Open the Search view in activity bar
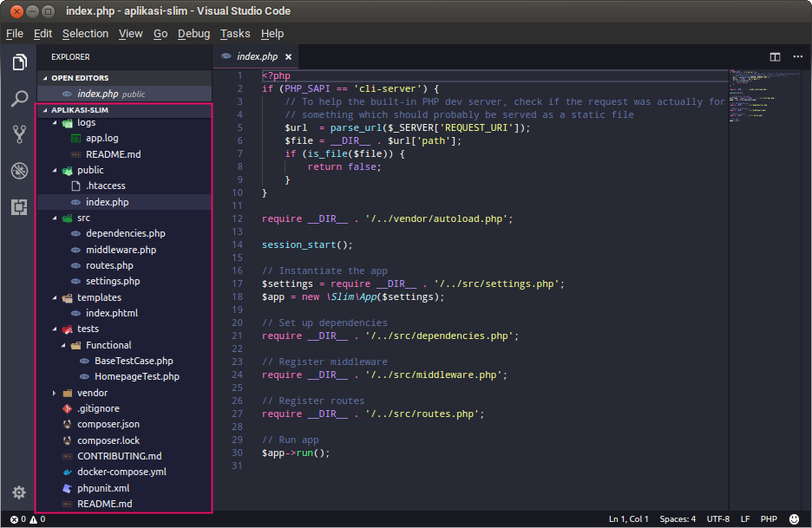The width and height of the screenshot is (812, 528). click(x=19, y=98)
